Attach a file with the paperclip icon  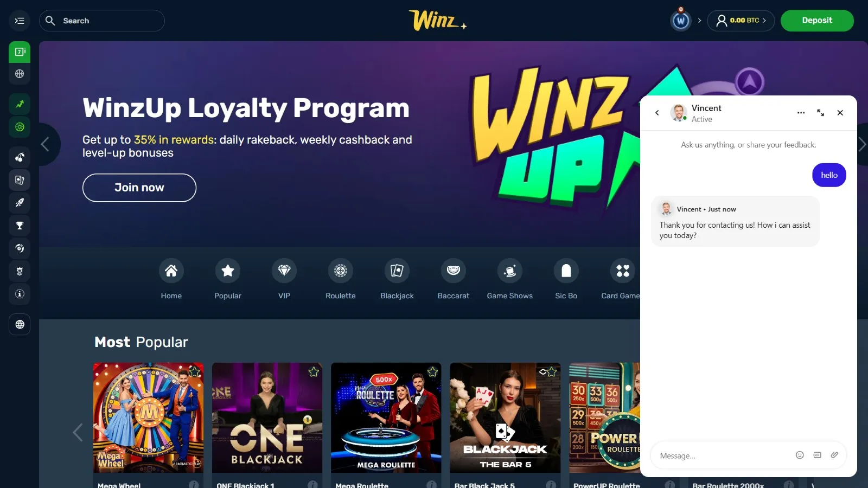[x=834, y=455]
